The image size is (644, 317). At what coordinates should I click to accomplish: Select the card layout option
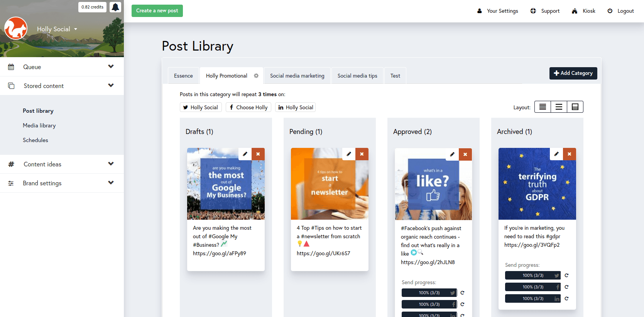click(575, 107)
